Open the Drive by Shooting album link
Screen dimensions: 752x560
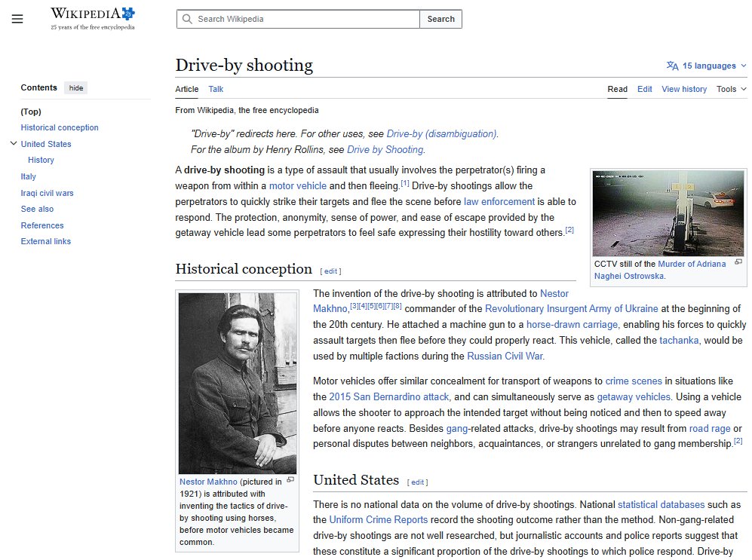click(x=385, y=149)
